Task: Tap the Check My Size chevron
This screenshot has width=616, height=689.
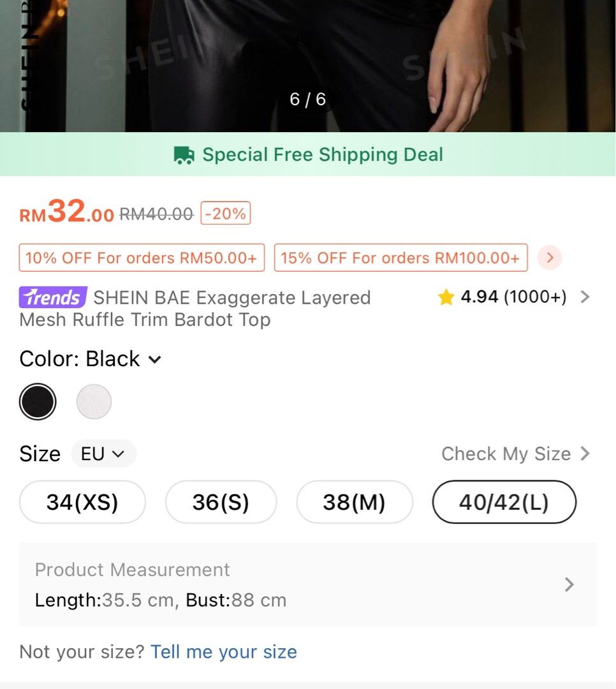Action: tap(585, 454)
